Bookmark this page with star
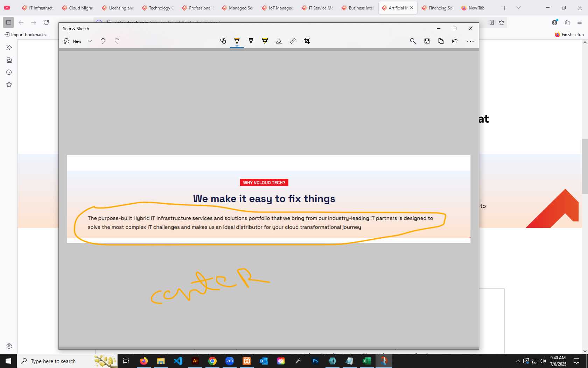This screenshot has width=588, height=368. coord(502,22)
